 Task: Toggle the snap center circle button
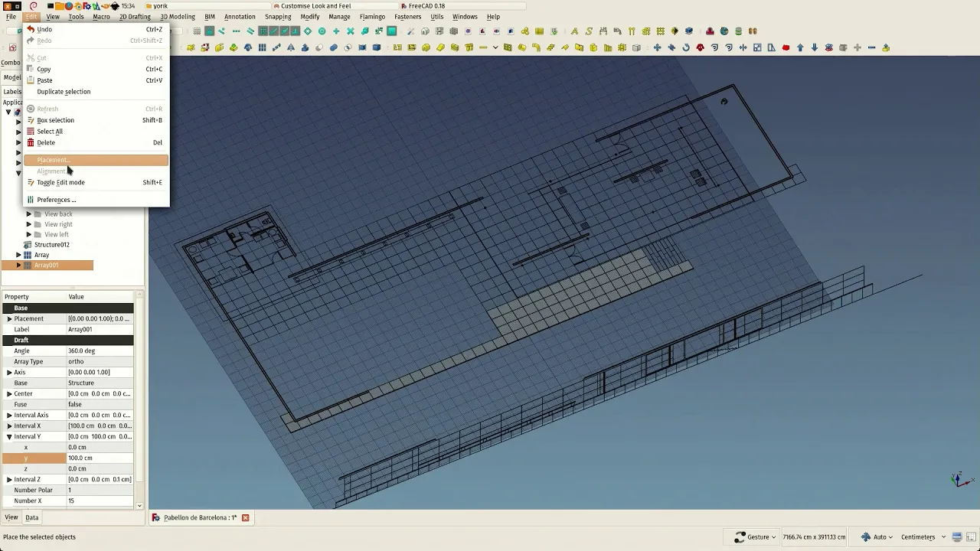click(x=322, y=31)
